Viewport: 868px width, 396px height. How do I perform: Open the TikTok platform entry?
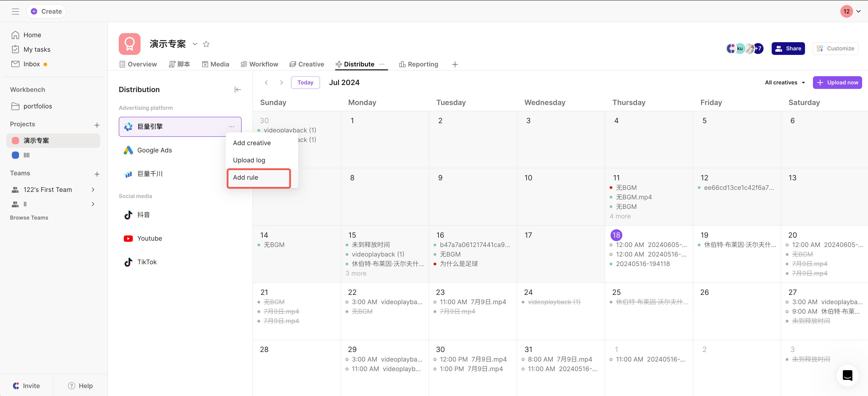(x=147, y=262)
